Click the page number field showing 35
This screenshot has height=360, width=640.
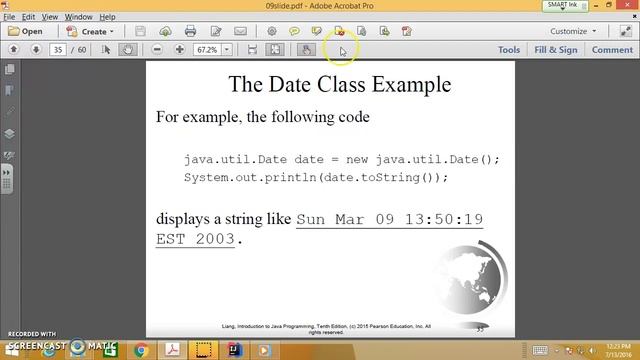tap(58, 50)
